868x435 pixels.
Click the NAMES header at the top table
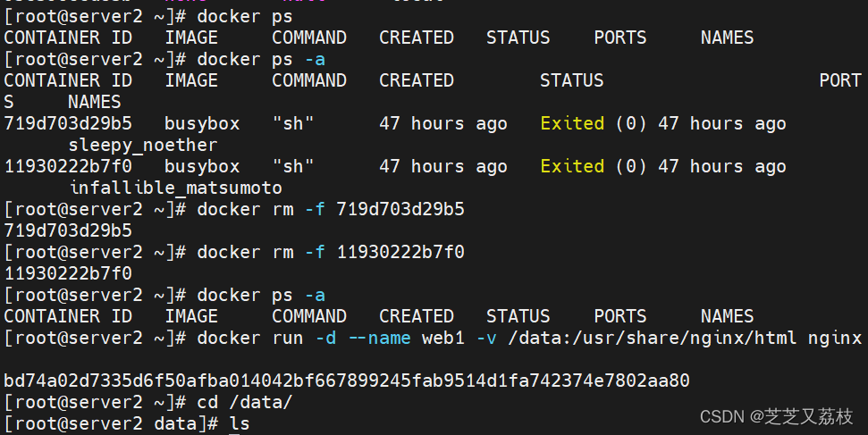[727, 38]
